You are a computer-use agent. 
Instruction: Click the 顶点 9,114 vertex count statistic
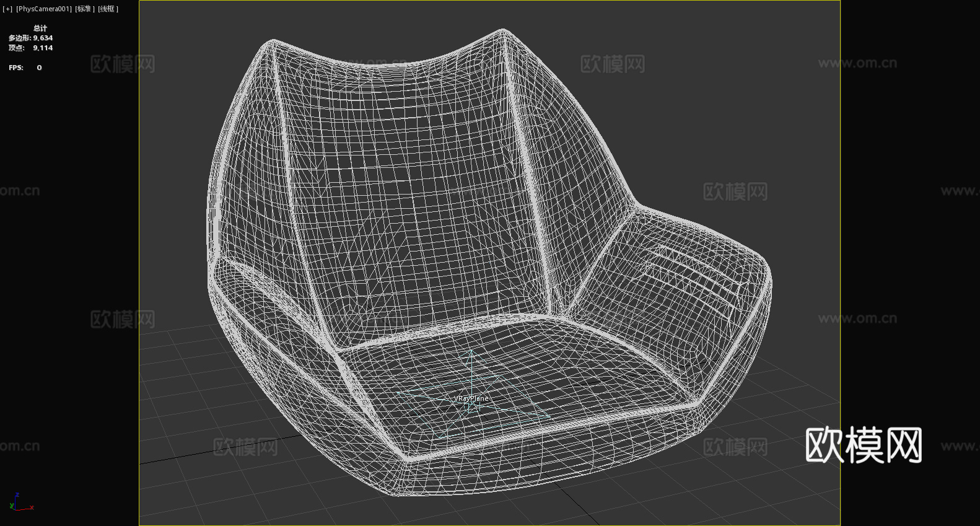point(30,48)
